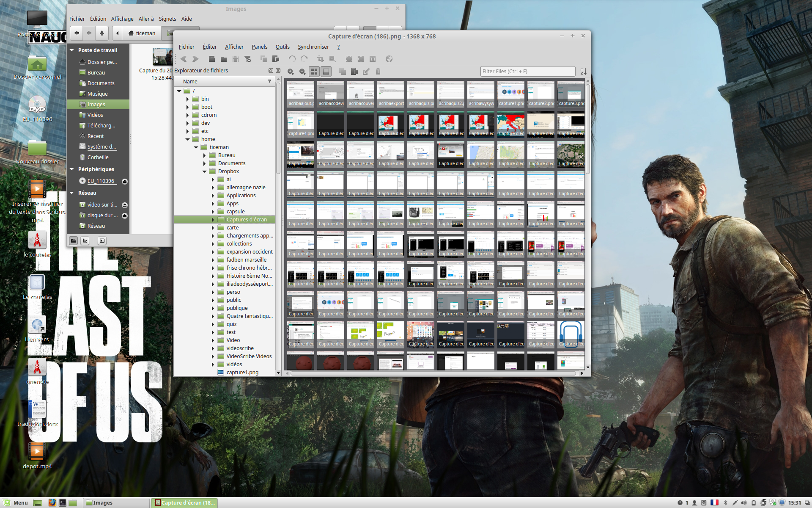This screenshot has width=812, height=508.
Task: Eject the EU_110396 disc in Nemo
Action: [125, 181]
